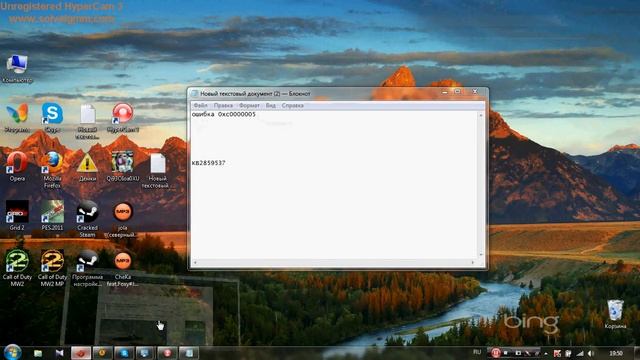Launch the Skype desktop shortcut
This screenshot has height=360, width=640.
[52, 118]
